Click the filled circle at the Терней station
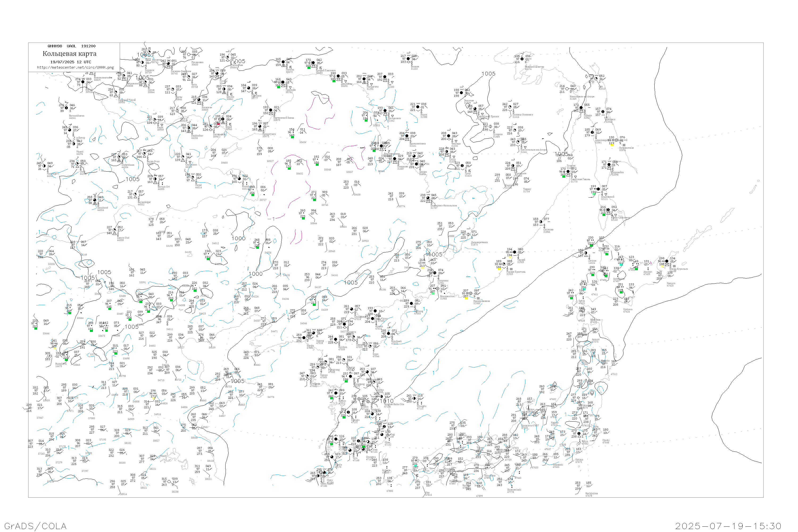The image size is (798, 532). coord(515,252)
